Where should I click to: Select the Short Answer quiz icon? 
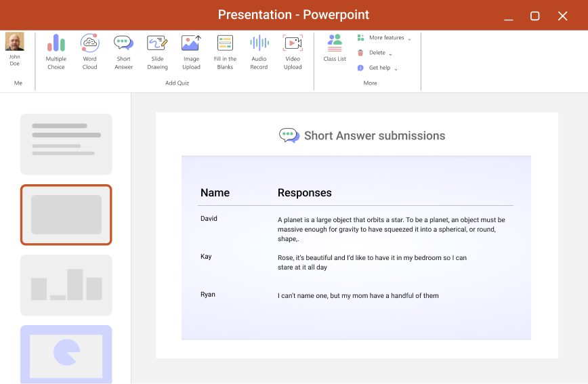coord(123,52)
